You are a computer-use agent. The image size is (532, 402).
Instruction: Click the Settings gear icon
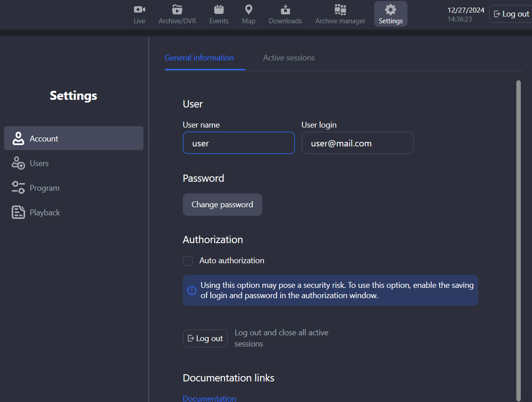click(390, 9)
